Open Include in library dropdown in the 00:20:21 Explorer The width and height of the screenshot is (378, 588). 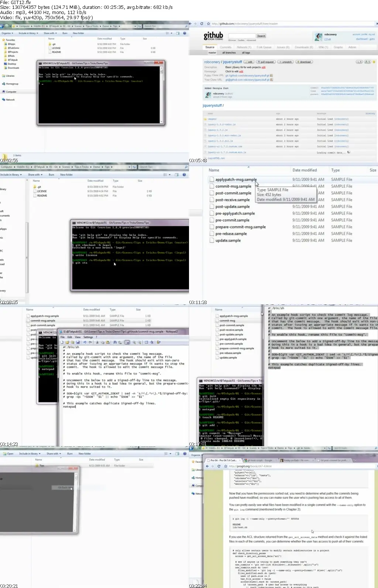pos(30,454)
